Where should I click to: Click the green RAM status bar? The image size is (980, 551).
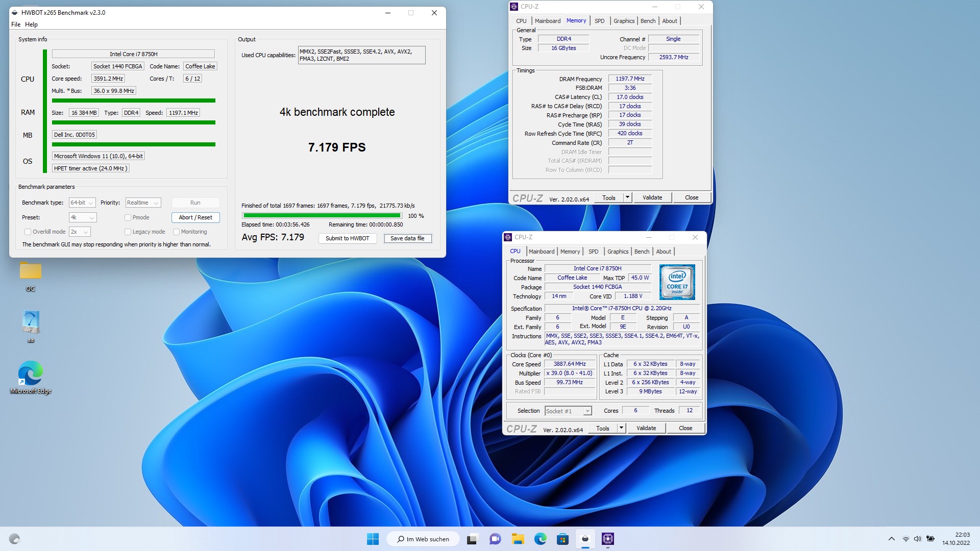[x=134, y=122]
